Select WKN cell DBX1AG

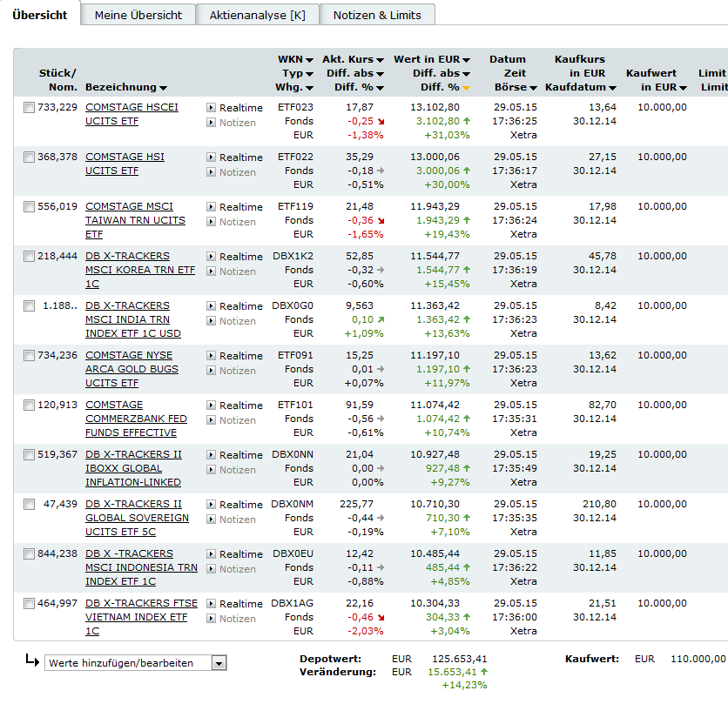[292, 603]
